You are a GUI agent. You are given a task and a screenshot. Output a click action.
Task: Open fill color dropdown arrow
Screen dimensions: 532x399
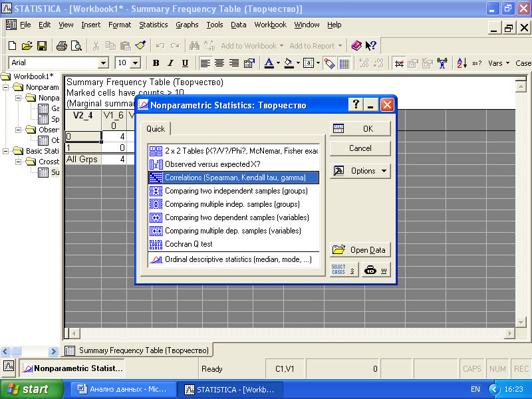coord(298,63)
